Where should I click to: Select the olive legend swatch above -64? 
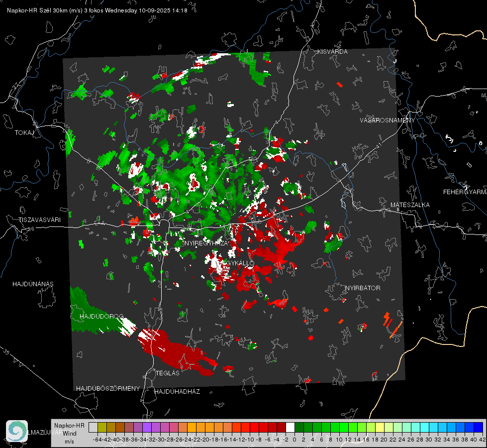tap(102, 427)
